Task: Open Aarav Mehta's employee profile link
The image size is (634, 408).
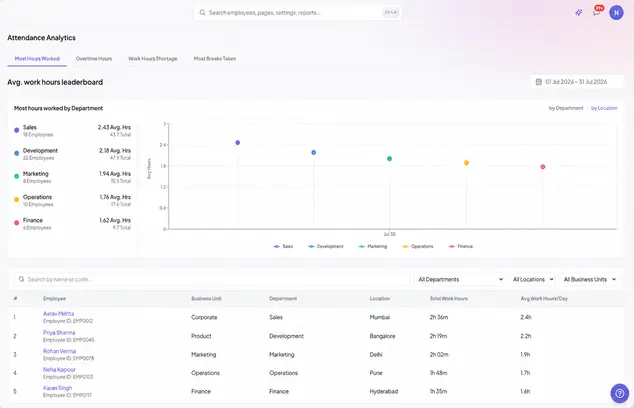Action: [59, 313]
